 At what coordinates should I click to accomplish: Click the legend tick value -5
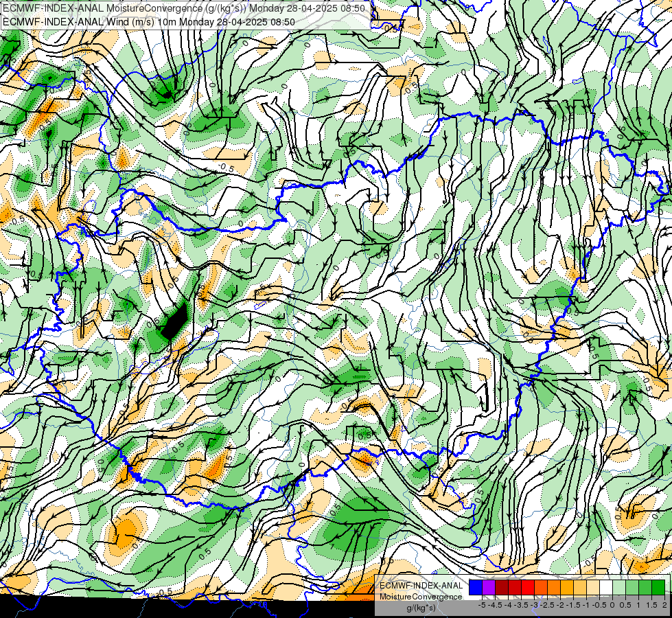482,605
